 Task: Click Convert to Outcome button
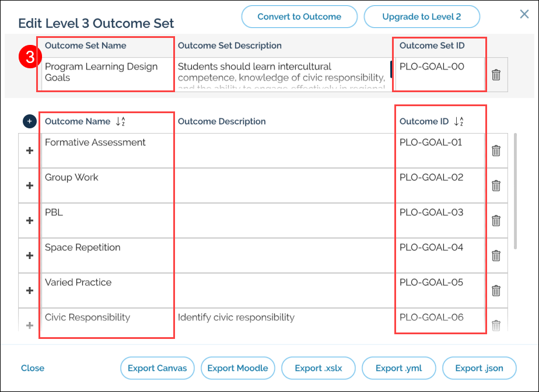[x=299, y=17]
